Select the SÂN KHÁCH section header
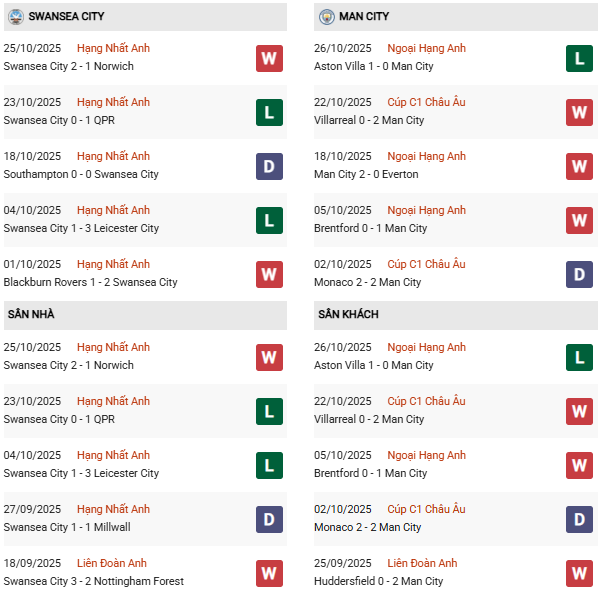This screenshot has width=600, height=595. [x=349, y=315]
